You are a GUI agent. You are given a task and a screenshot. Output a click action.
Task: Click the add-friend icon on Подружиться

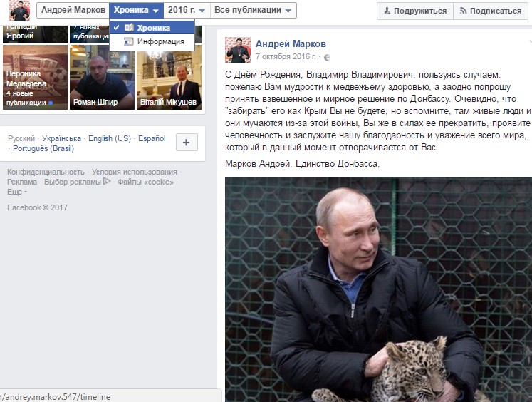(x=387, y=11)
